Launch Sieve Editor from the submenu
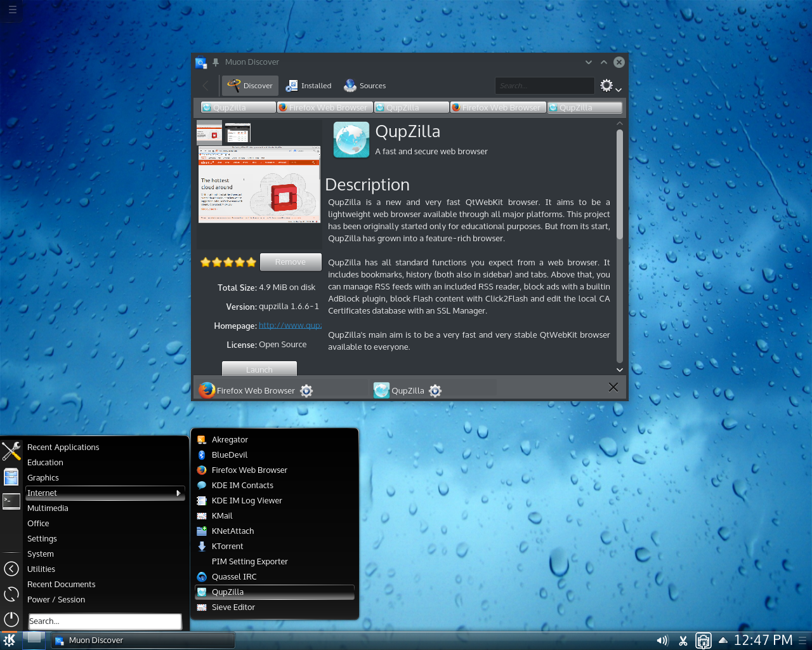This screenshot has height=650, width=812. pyautogui.click(x=274, y=607)
